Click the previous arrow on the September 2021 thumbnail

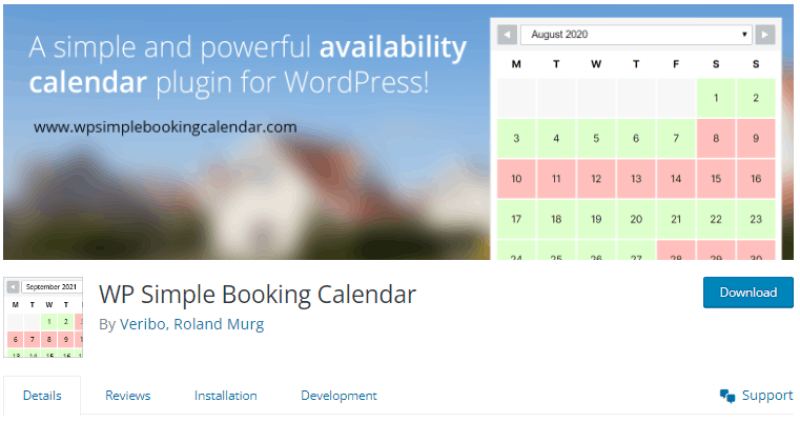click(x=13, y=287)
